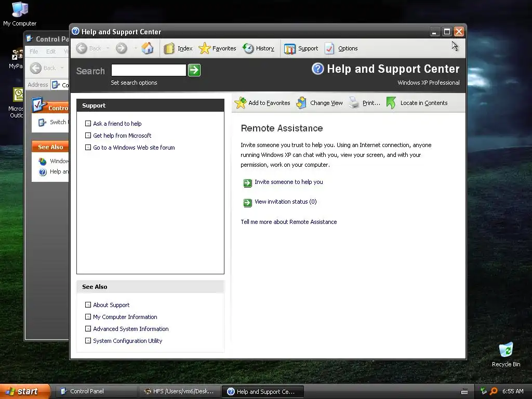The height and width of the screenshot is (399, 532).
Task: Switch to Control Panel taskbar button
Action: pyautogui.click(x=96, y=391)
